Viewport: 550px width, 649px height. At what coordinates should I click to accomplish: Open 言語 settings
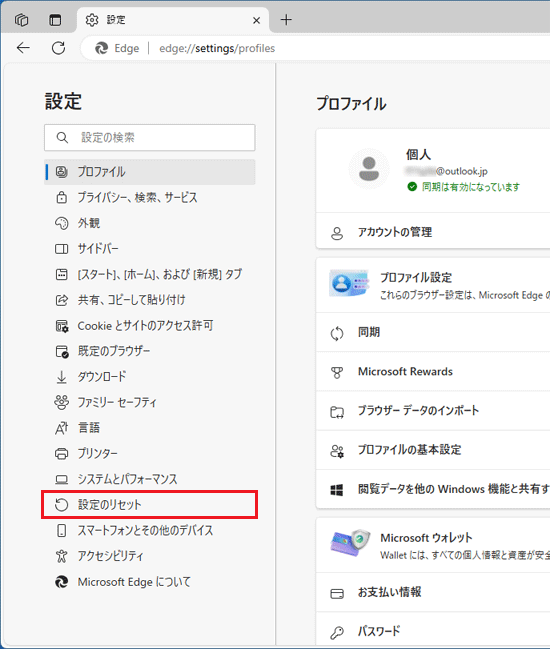[x=150, y=428]
